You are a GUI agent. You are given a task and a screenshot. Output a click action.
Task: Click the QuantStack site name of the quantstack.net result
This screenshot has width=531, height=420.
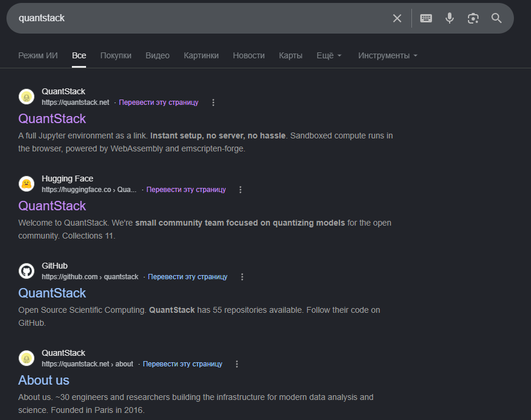tap(63, 92)
